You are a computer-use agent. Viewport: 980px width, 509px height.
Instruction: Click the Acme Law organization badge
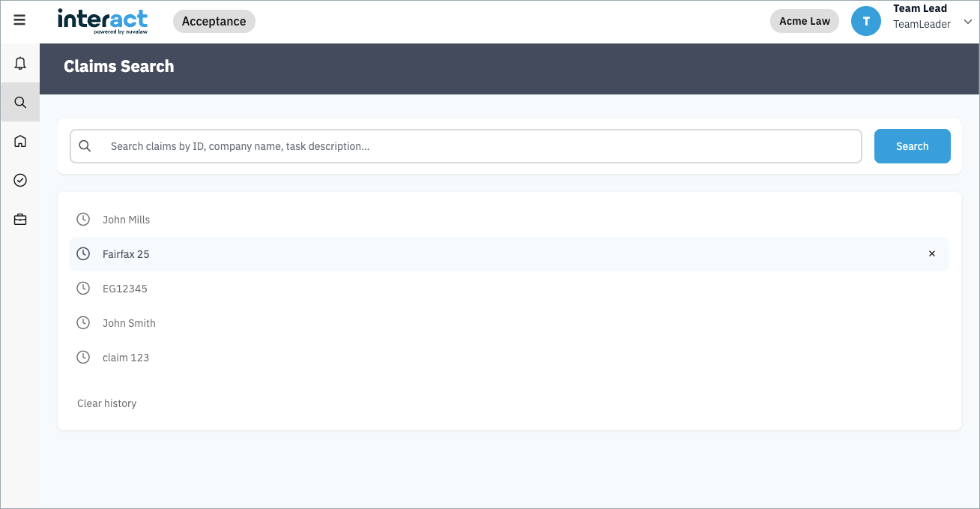tap(804, 21)
